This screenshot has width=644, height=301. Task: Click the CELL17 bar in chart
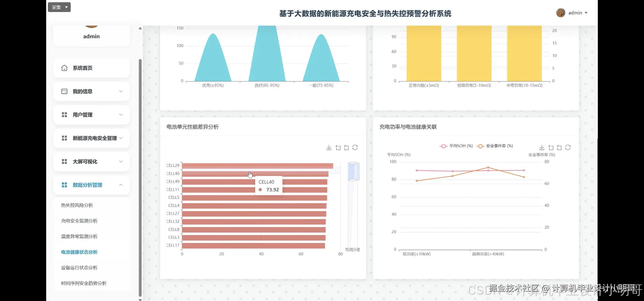[x=254, y=245]
